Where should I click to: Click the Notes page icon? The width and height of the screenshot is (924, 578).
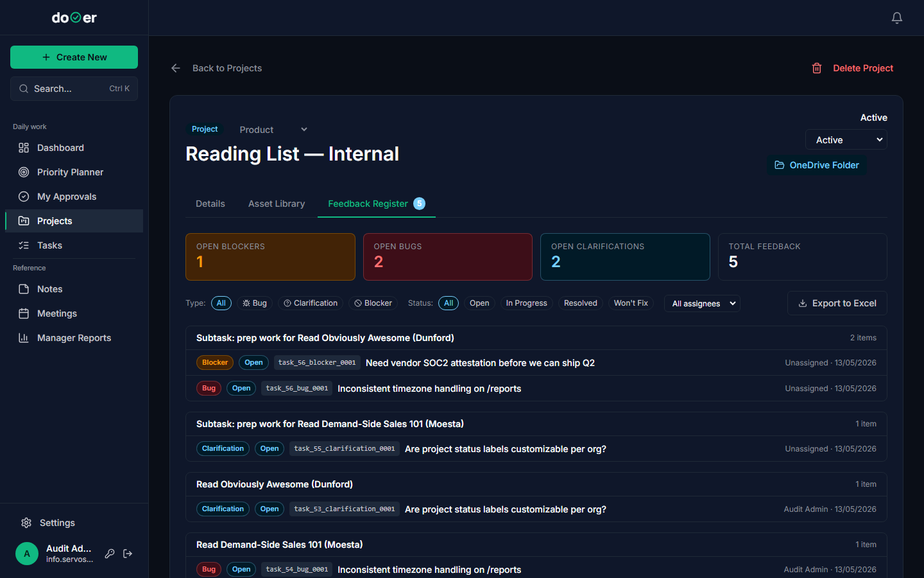(x=24, y=289)
